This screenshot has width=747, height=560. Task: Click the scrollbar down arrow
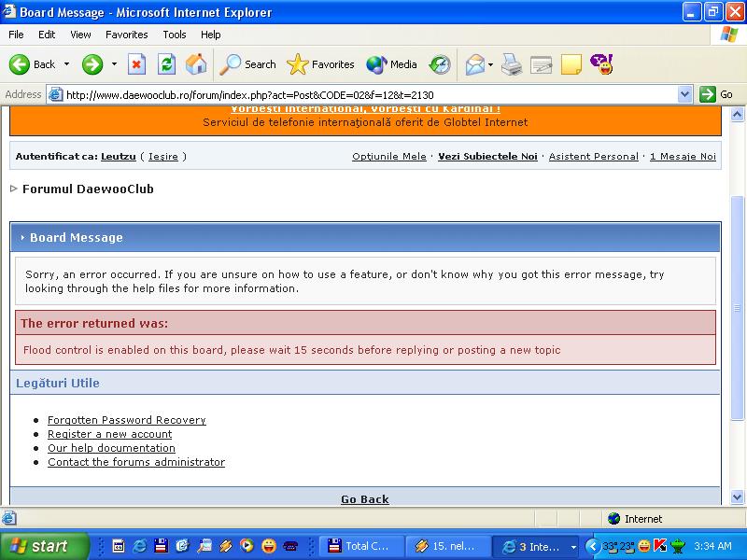(x=738, y=497)
